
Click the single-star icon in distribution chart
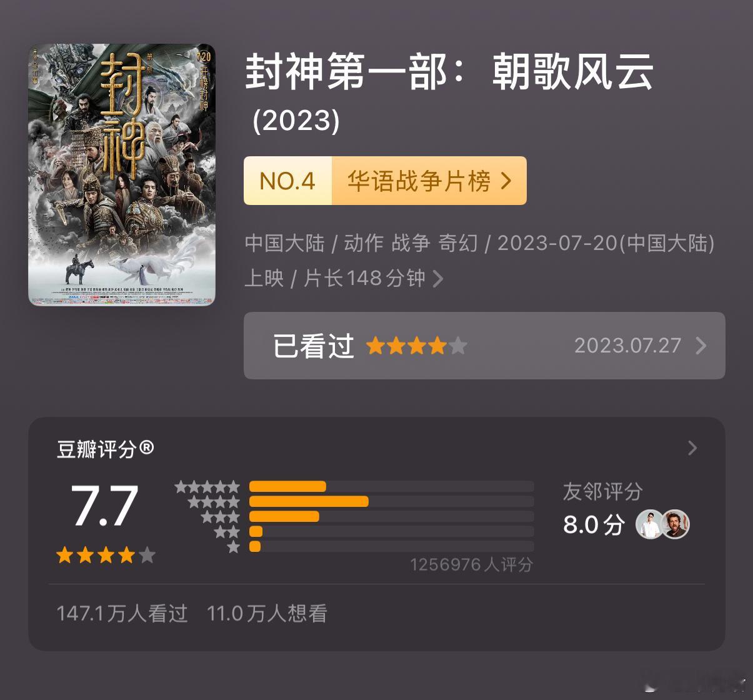coord(234,547)
